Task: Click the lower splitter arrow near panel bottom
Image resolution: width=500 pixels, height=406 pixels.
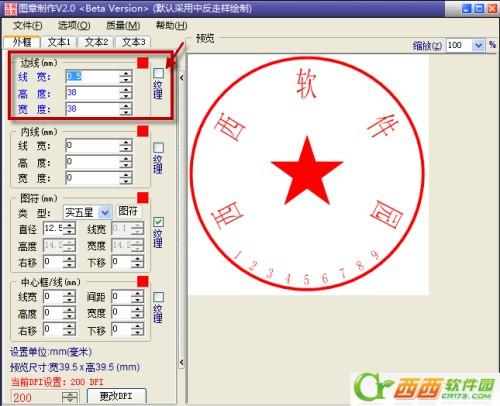Action: pos(182,362)
